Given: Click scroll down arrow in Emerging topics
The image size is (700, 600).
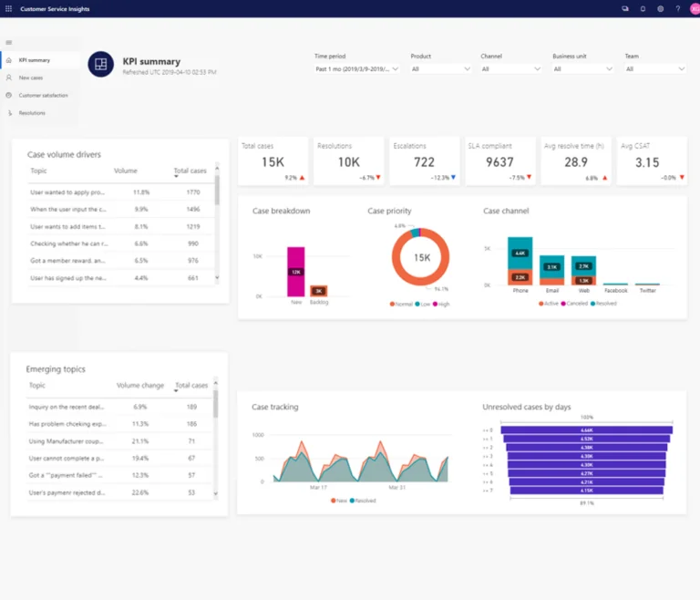Looking at the screenshot, I should pyautogui.click(x=216, y=493).
